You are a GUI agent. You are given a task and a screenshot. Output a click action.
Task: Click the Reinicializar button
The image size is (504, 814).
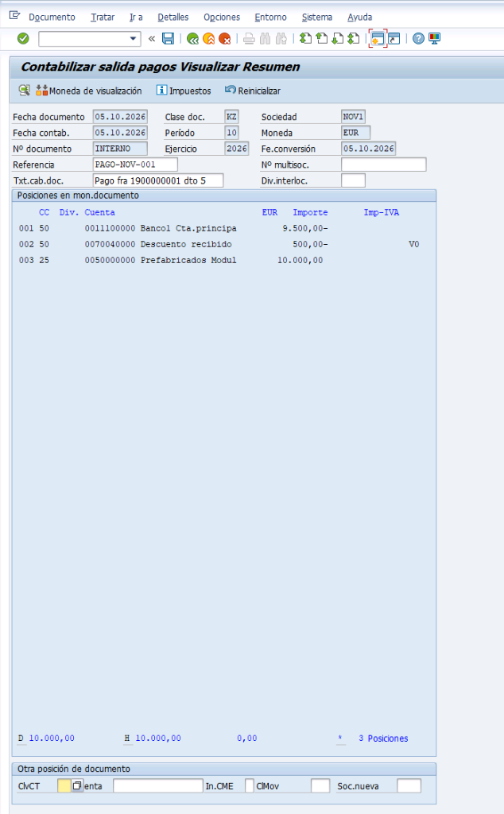(253, 91)
